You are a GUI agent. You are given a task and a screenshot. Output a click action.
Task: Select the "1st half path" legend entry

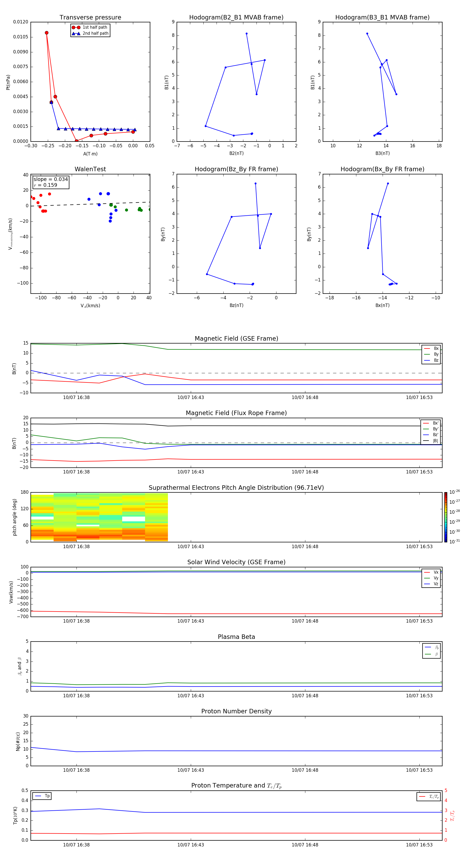90,27
